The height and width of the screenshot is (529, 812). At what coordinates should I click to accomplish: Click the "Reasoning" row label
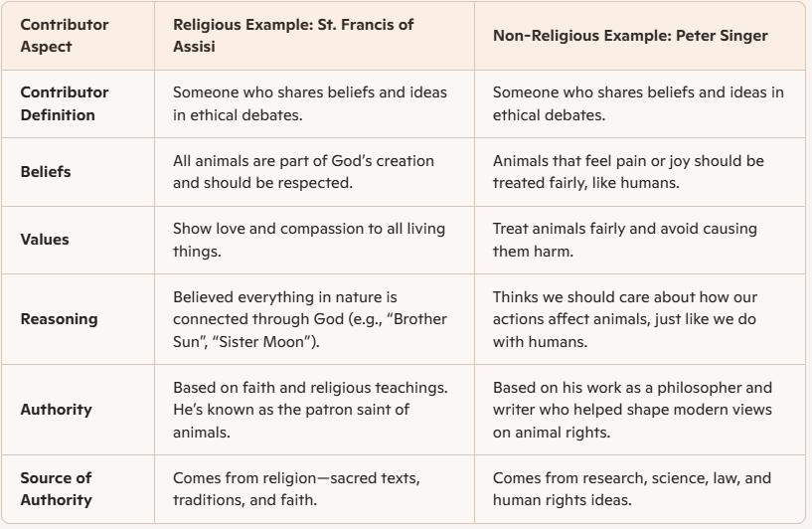[59, 319]
